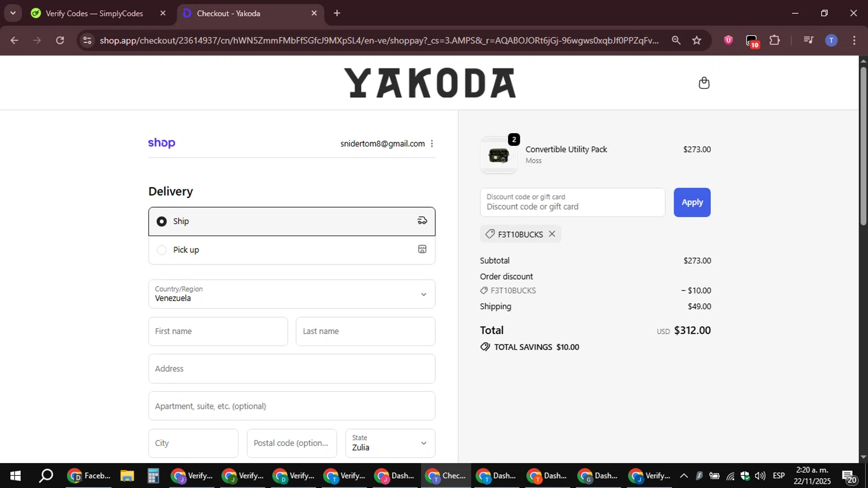
Task: Click the $312.00 total amount
Action: pos(692,331)
